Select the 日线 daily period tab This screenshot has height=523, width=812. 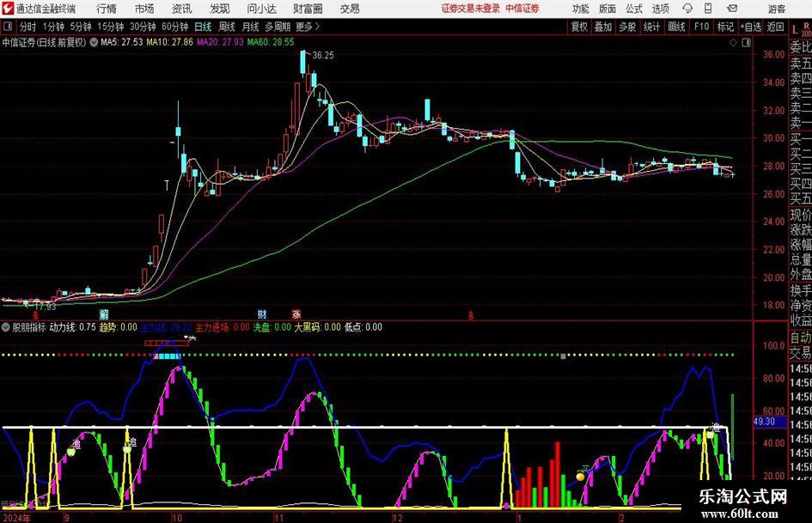coord(203,27)
